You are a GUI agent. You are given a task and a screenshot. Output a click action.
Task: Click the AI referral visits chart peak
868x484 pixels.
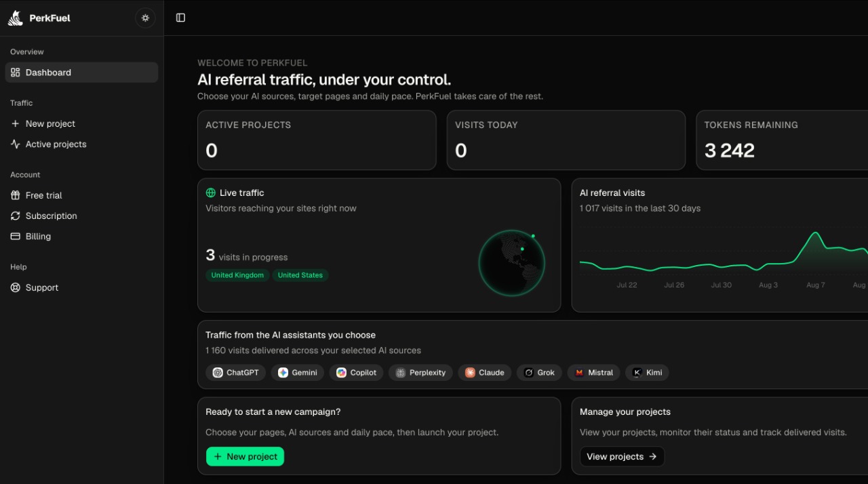tap(815, 234)
